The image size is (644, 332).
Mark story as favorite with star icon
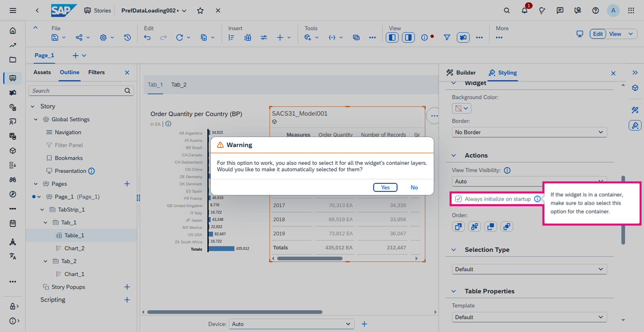(200, 10)
